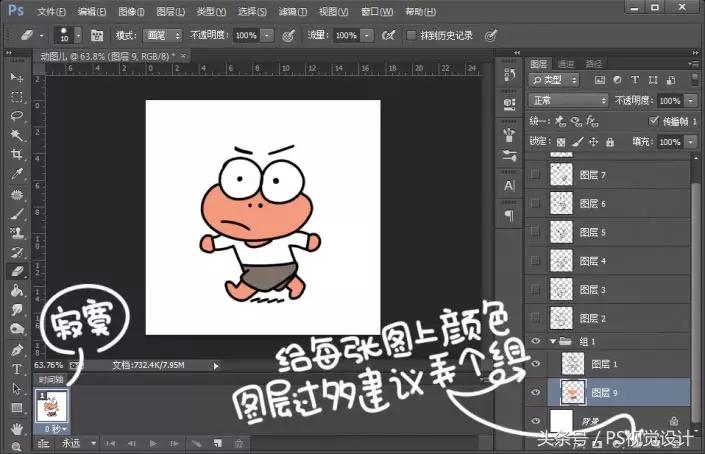The width and height of the screenshot is (705, 454).
Task: Show layer 6 visibility
Action: click(x=535, y=203)
